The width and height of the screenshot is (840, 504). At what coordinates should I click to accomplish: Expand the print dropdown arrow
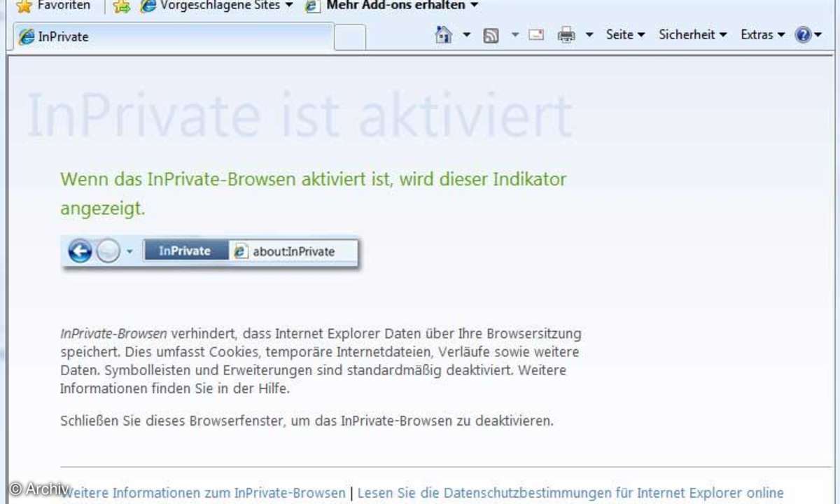[589, 34]
